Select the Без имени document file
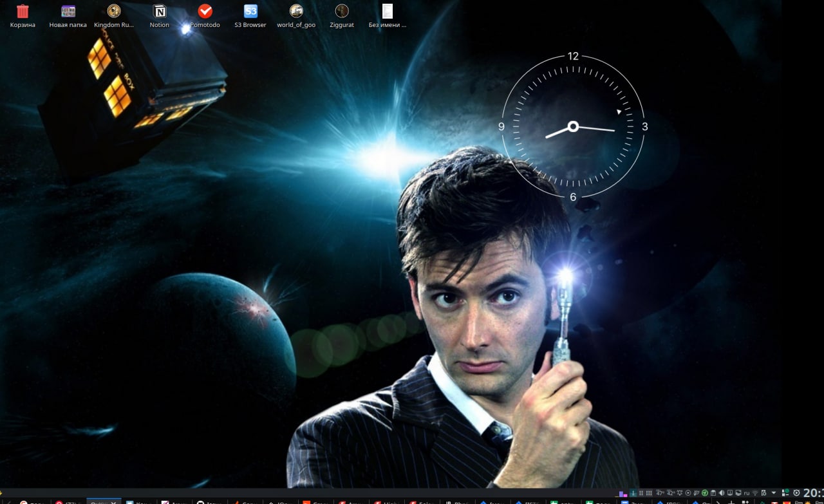Viewport: 824px width, 504px height. (x=388, y=16)
